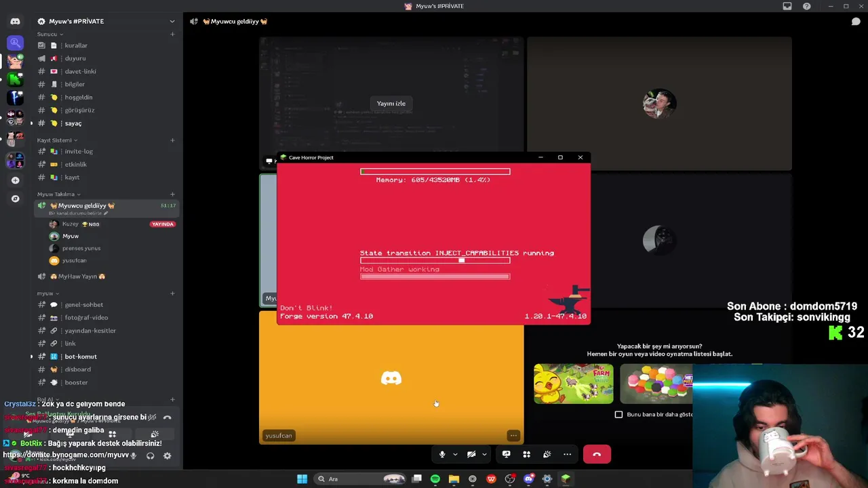This screenshot has height=488, width=868.
Task: Open Myuw's #PRİVATE server menu
Action: point(105,21)
